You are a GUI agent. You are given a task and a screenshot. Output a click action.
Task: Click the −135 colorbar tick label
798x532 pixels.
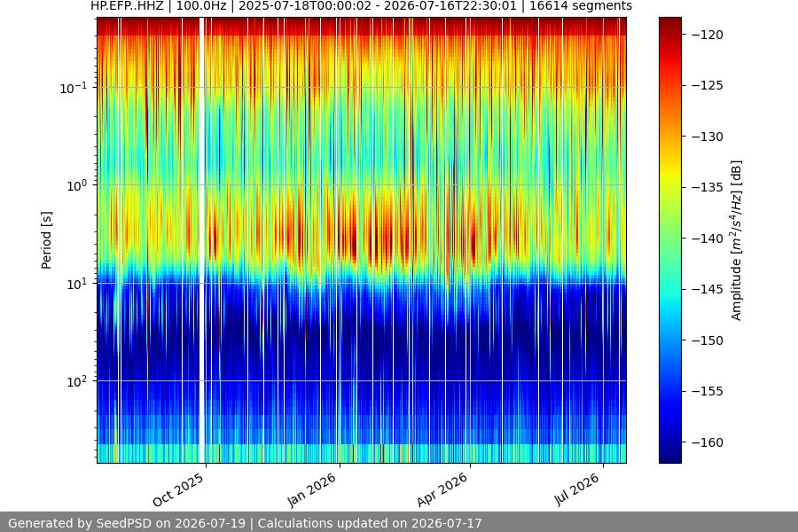click(708, 187)
